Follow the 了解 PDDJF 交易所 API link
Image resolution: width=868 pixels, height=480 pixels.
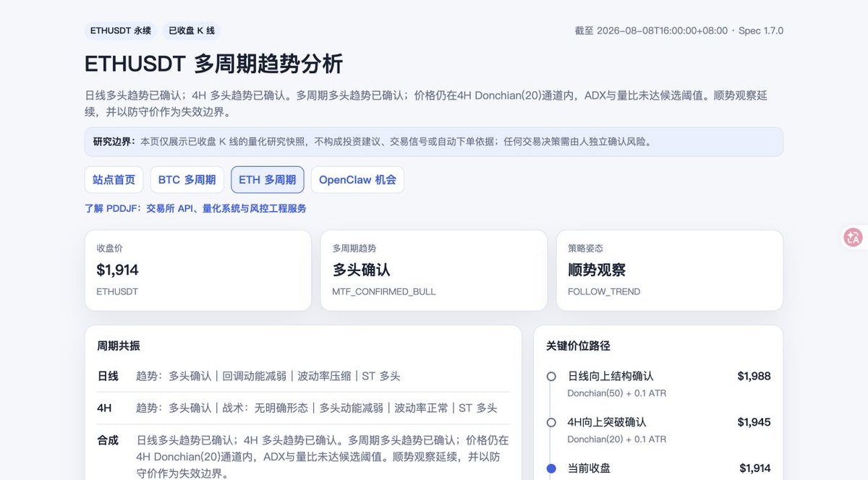[x=195, y=208]
